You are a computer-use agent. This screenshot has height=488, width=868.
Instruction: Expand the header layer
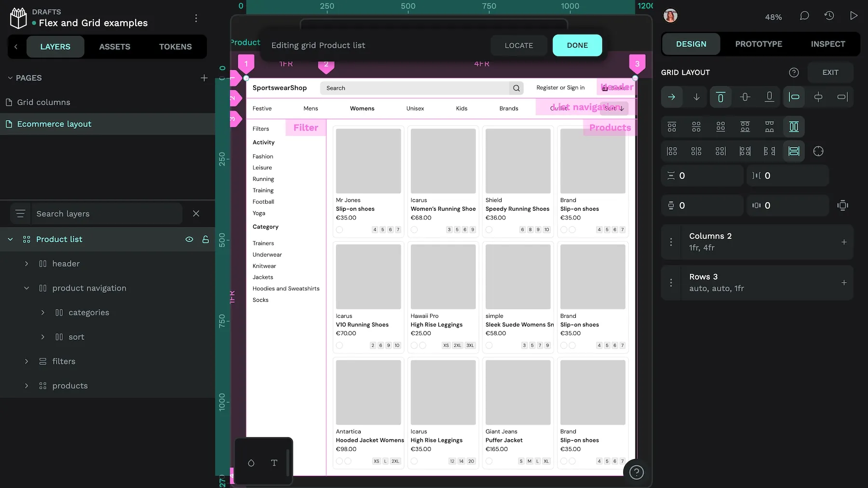click(x=27, y=264)
